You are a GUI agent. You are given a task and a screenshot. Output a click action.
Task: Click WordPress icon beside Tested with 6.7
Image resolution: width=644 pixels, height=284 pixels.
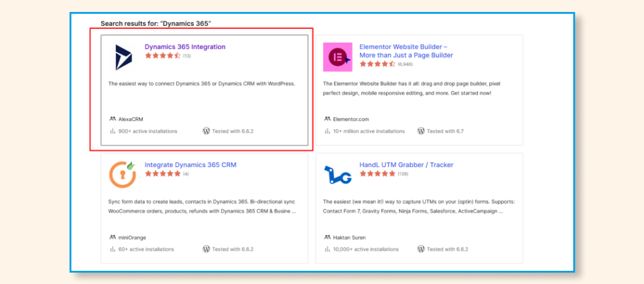click(421, 131)
